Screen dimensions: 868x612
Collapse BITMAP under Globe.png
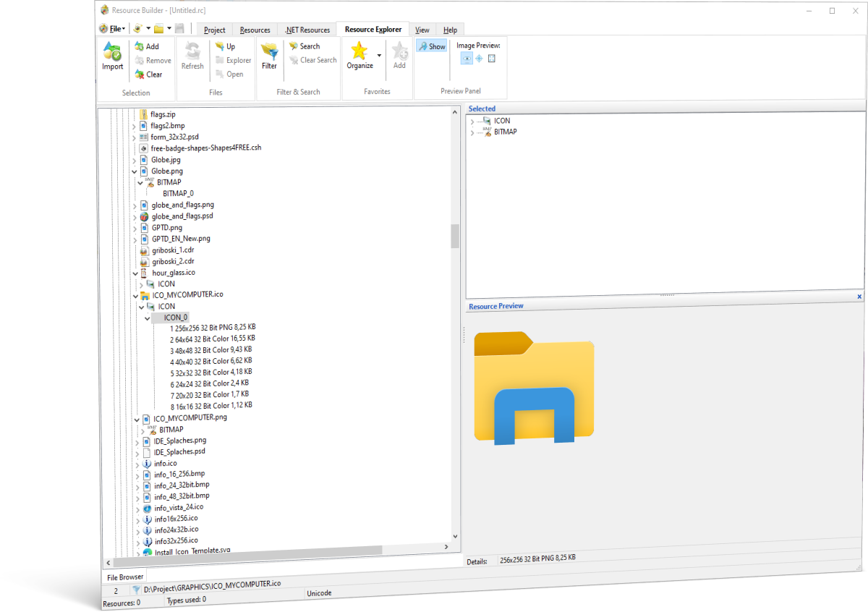(140, 182)
